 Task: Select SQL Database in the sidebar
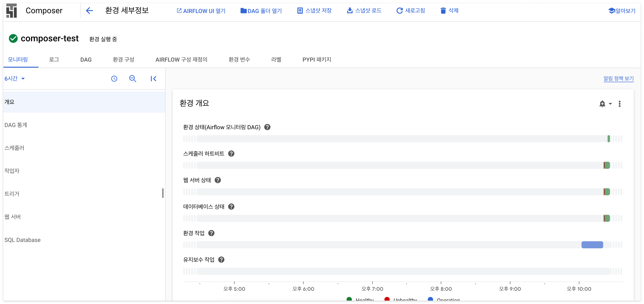(23, 240)
